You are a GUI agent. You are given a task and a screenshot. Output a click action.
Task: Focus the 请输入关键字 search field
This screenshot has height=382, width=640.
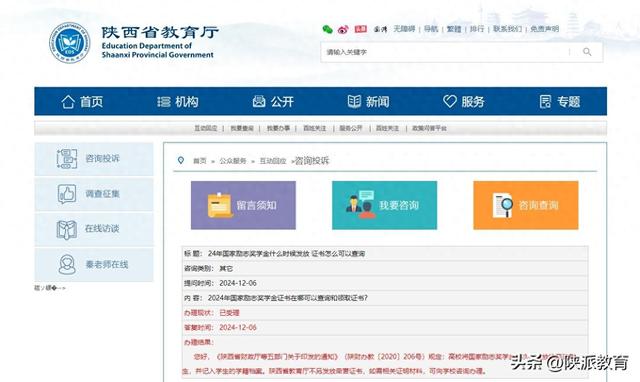[445, 52]
